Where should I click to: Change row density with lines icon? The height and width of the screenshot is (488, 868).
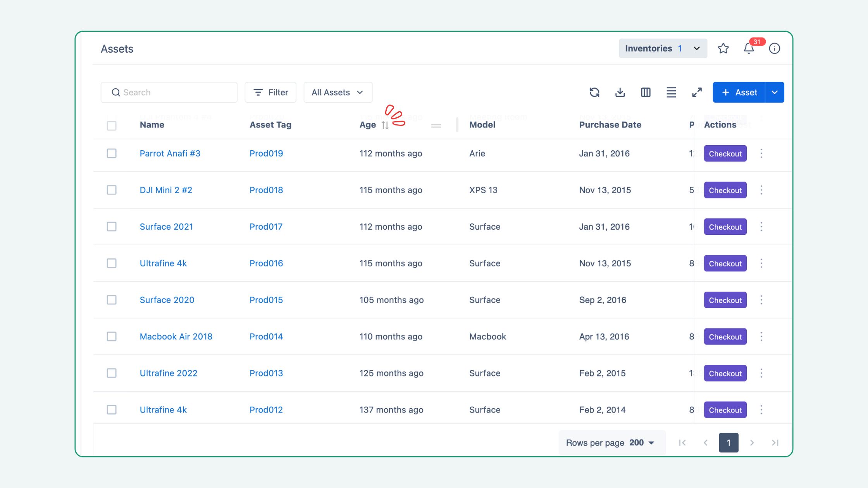pos(671,92)
